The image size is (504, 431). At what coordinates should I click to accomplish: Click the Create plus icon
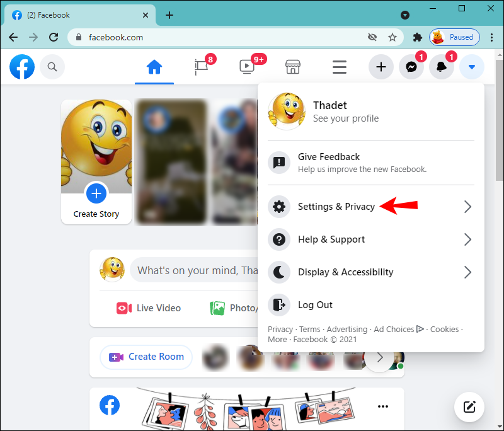point(381,67)
